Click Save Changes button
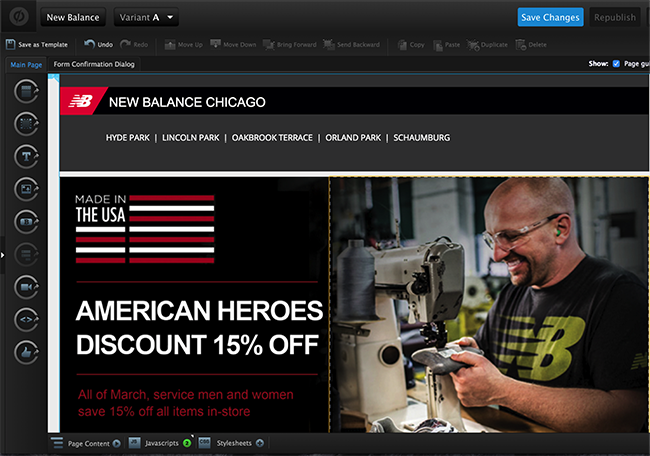 550,17
